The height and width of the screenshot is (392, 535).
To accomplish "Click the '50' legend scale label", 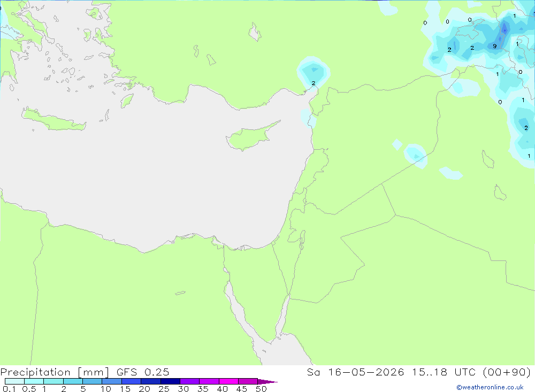I will 261,389.
